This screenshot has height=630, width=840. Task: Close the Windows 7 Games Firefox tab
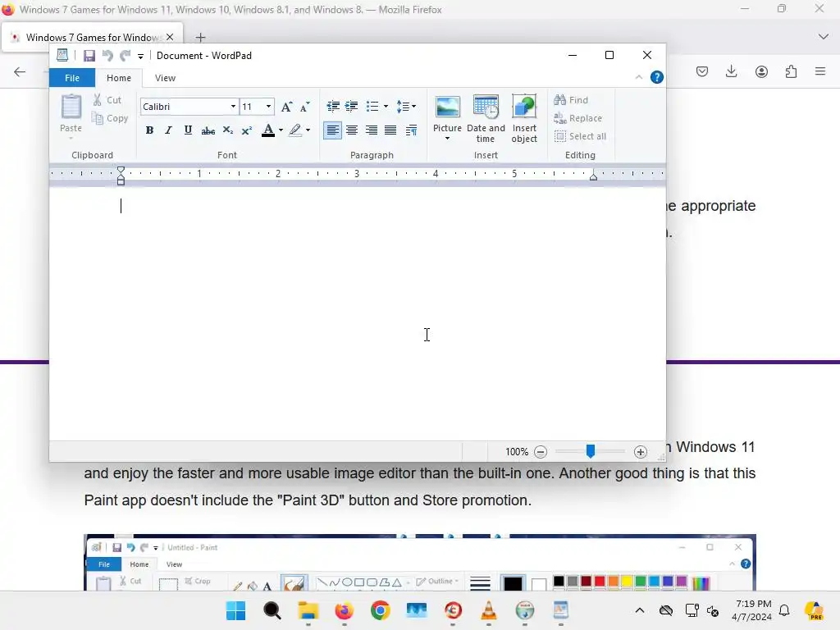pos(170,37)
